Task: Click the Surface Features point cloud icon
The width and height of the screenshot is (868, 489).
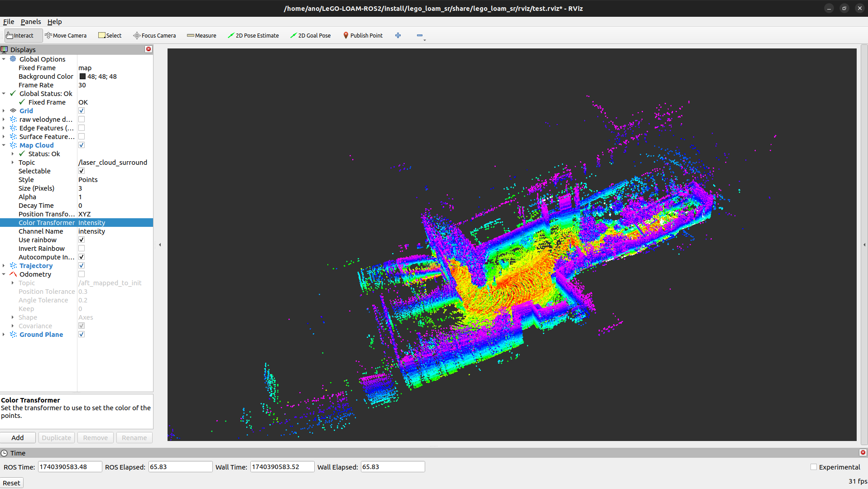Action: coord(13,136)
